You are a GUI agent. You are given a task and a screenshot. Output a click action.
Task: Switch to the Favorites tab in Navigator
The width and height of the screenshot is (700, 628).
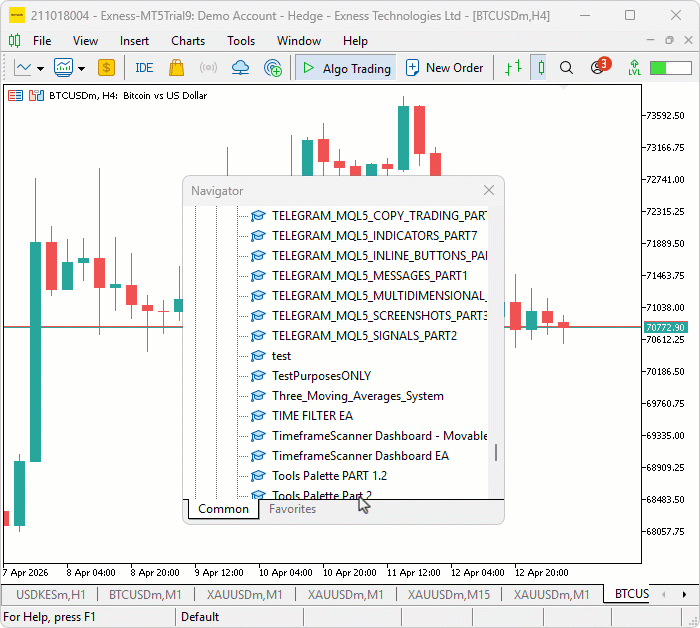[292, 509]
